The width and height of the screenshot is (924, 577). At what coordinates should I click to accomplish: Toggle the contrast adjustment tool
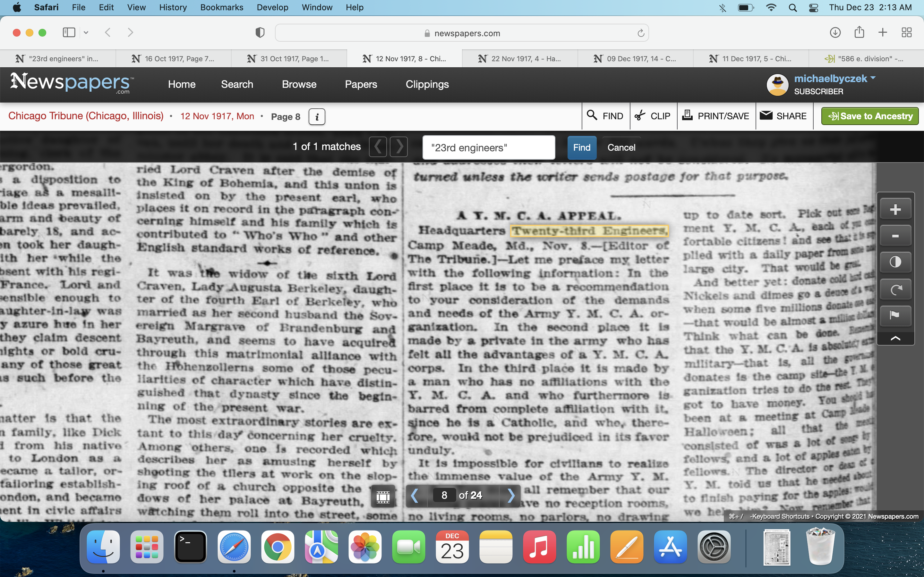[895, 262]
